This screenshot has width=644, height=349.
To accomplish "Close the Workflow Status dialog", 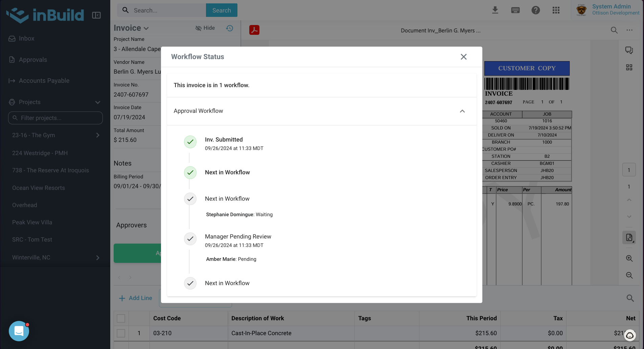I will pyautogui.click(x=464, y=57).
